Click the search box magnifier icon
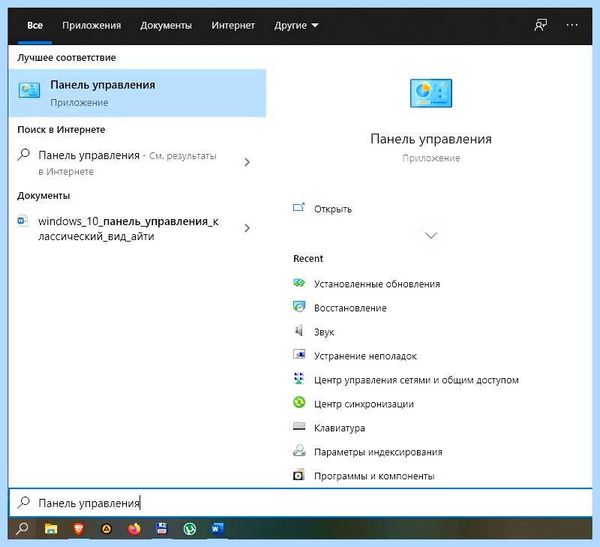The height and width of the screenshot is (547, 600). pyautogui.click(x=24, y=501)
